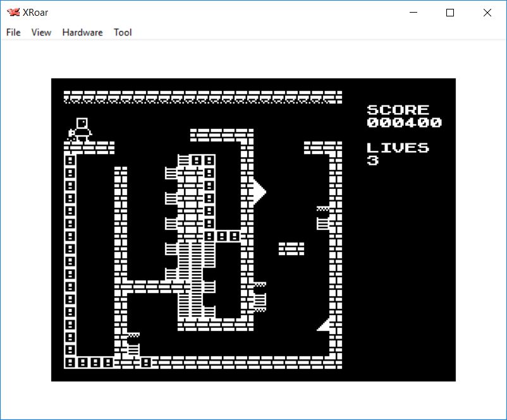
Task: Click the SCORE label text
Action: [x=398, y=110]
